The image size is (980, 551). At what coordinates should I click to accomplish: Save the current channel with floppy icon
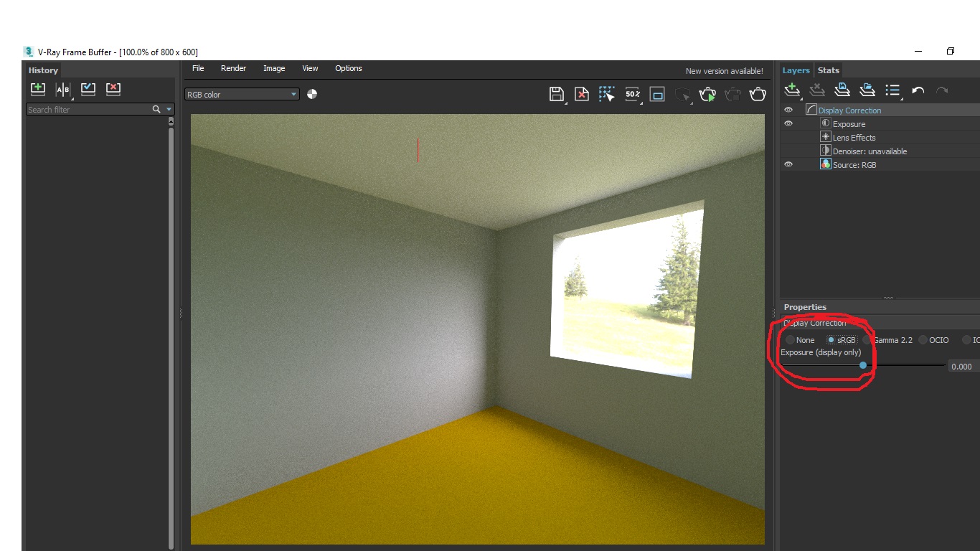point(557,94)
